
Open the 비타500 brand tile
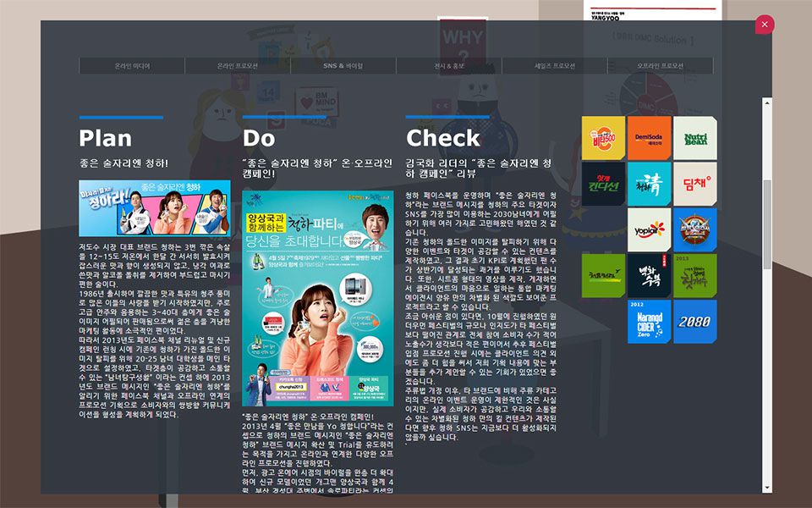(x=603, y=139)
